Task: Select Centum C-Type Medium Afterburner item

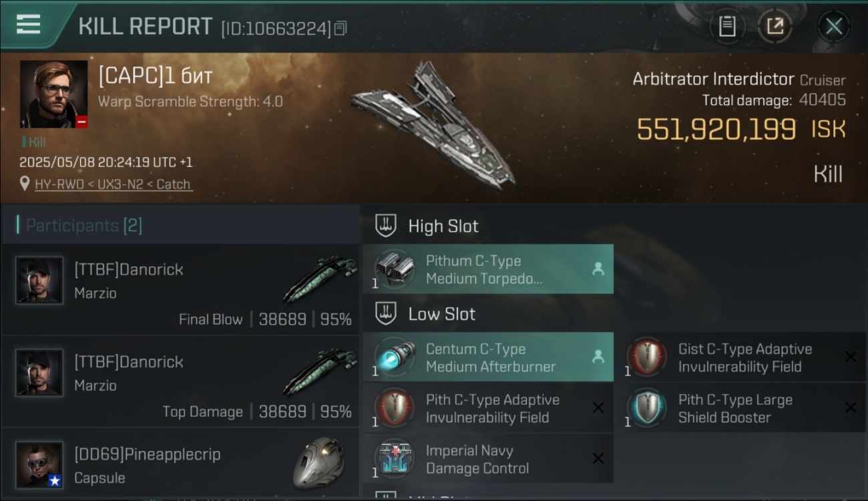Action: (488, 357)
